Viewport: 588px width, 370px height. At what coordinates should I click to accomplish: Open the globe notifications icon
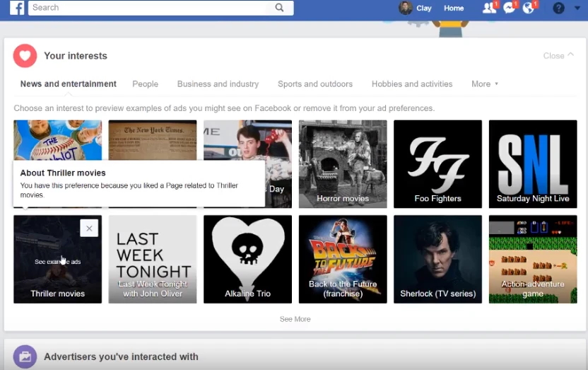point(529,8)
